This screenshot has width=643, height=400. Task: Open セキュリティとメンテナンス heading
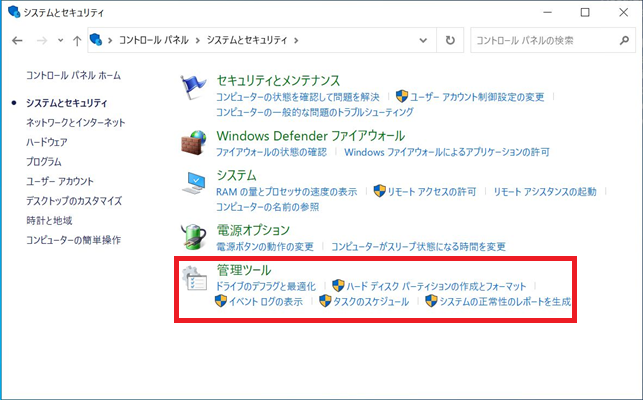click(x=278, y=80)
